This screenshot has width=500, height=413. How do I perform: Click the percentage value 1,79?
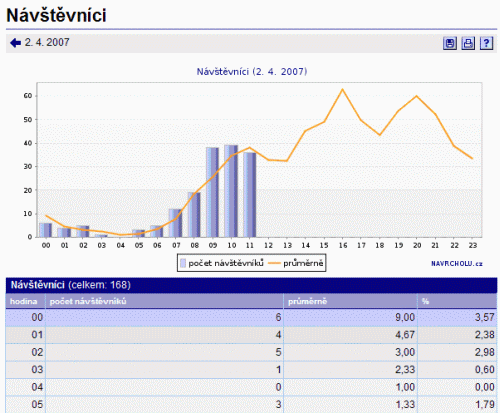point(485,404)
